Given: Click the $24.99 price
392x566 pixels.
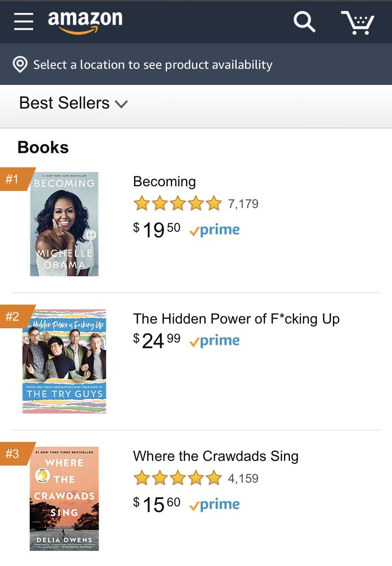Looking at the screenshot, I should coord(157,341).
